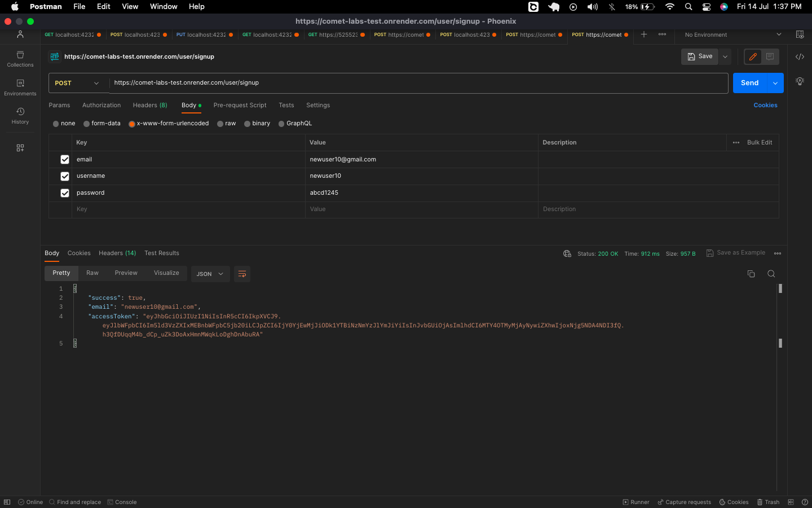
Task: Expand the Save button dropdown arrow
Action: click(725, 56)
